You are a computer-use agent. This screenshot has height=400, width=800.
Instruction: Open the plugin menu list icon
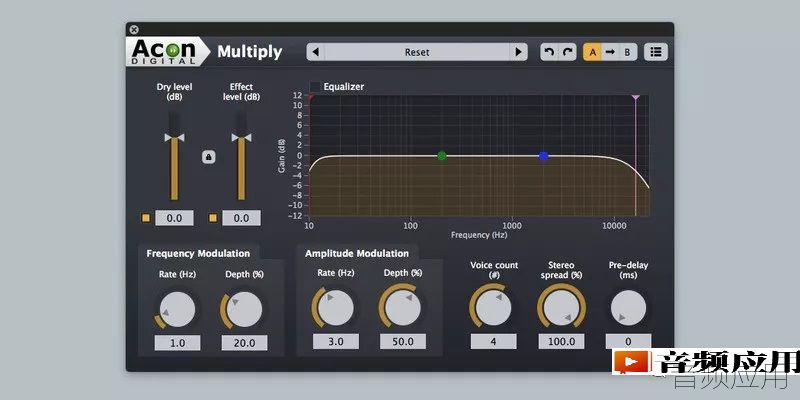[x=656, y=52]
